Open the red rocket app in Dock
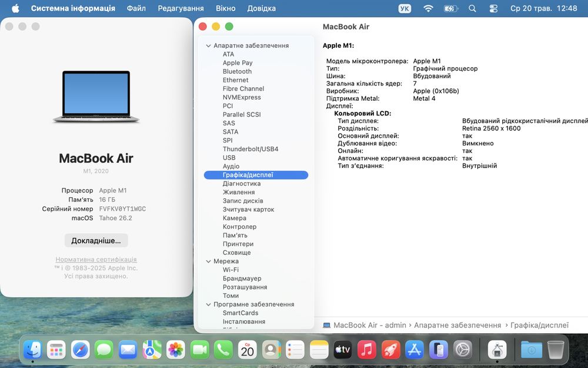Image resolution: width=588 pixels, height=368 pixels. pos(391,350)
